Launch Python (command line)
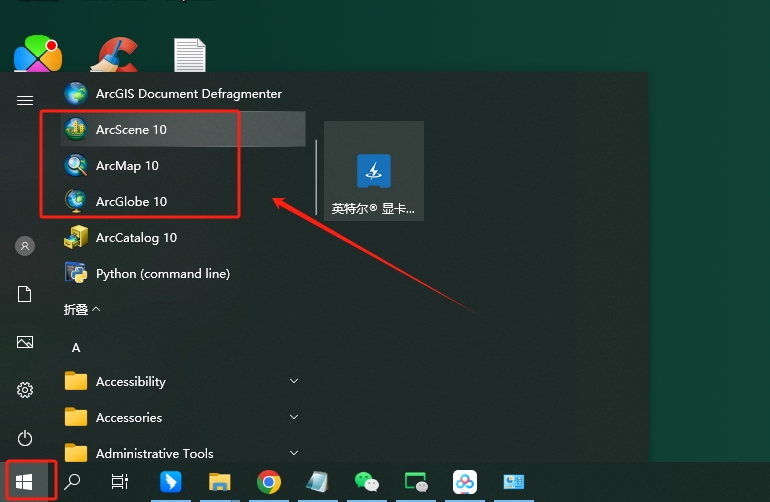 [183, 274]
